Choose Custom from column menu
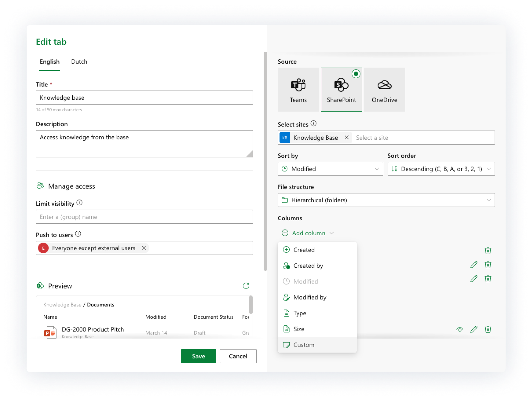Viewport: 532px width, 400px height. [x=317, y=345]
